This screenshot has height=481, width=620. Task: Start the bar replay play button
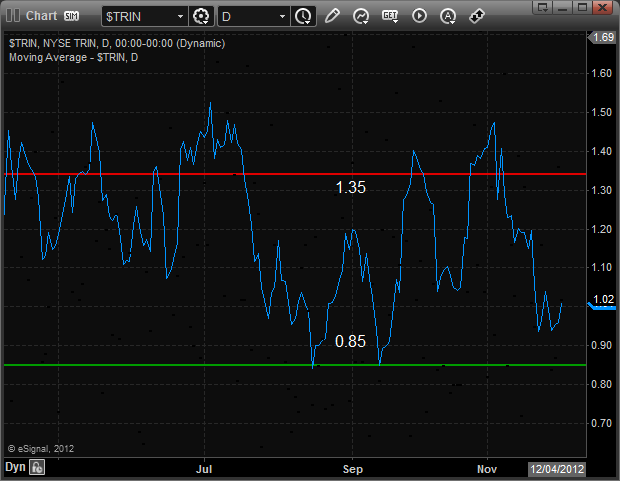point(419,16)
